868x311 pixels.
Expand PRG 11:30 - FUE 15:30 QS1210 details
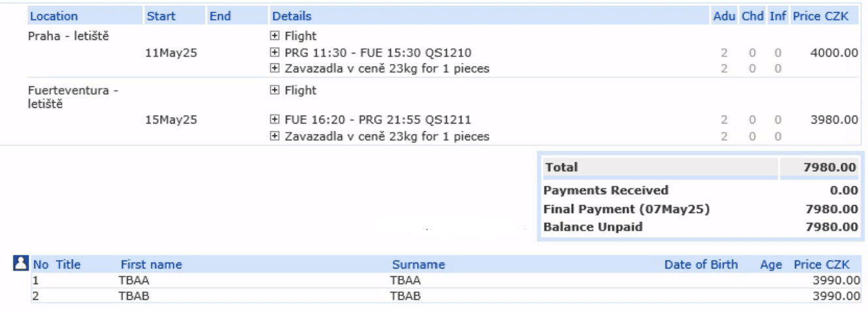tap(275, 53)
